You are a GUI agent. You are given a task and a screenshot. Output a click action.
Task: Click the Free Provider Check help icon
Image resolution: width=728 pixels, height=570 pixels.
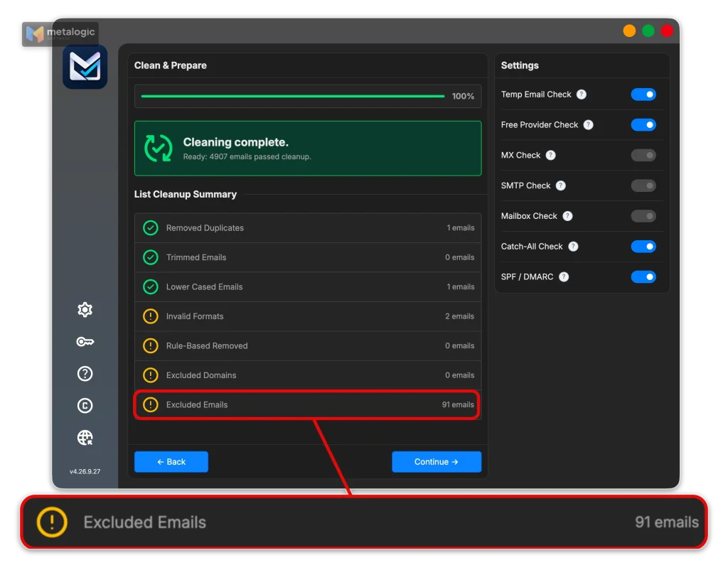588,125
